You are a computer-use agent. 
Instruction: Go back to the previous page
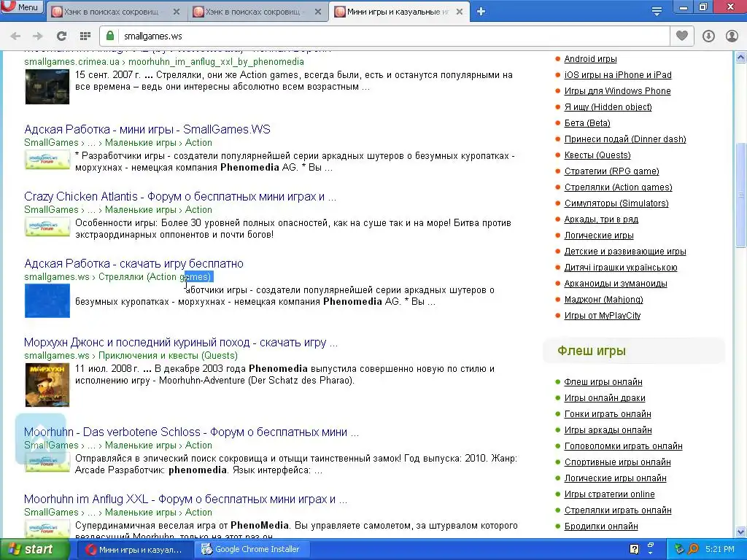tap(15, 36)
